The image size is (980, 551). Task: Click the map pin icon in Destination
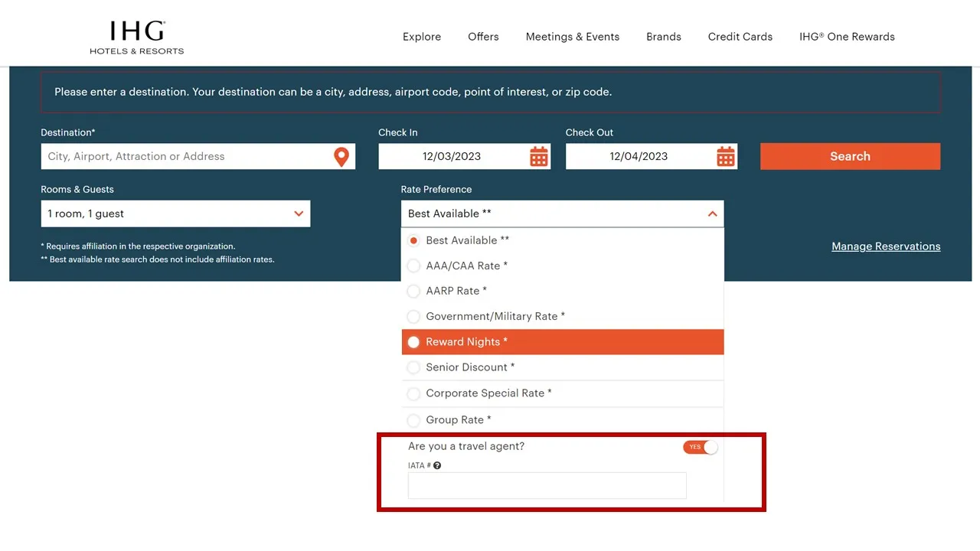[x=341, y=157]
